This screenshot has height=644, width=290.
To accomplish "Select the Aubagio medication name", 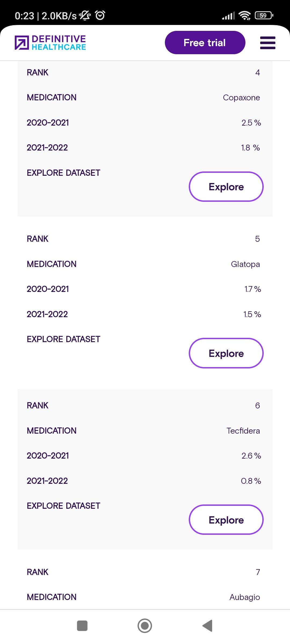I will pos(244,597).
